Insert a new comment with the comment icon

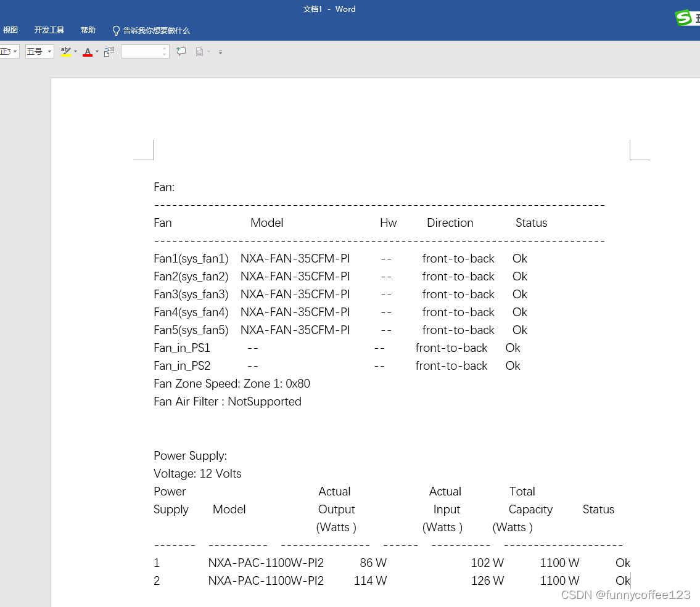181,52
